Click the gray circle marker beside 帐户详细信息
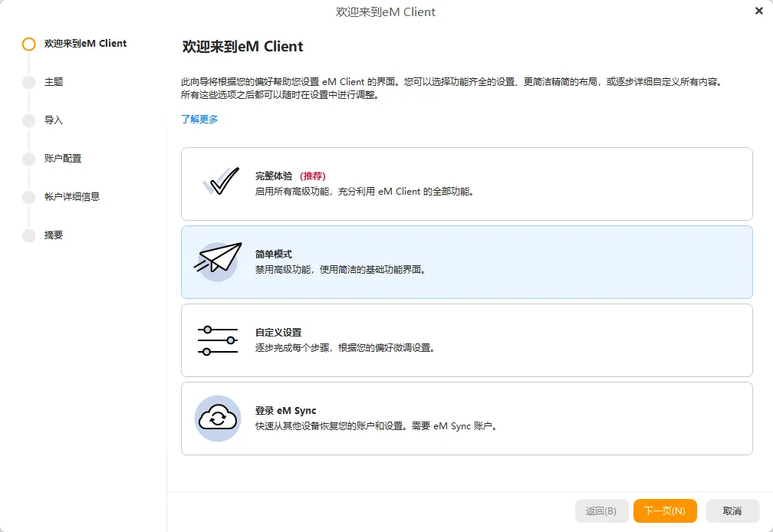Image resolution: width=773 pixels, height=532 pixels. pyautogui.click(x=28, y=198)
